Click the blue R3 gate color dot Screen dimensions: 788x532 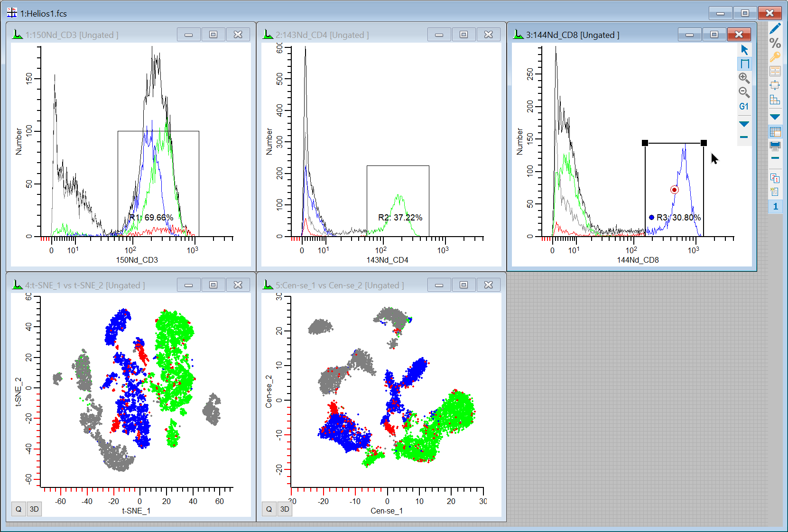click(652, 218)
